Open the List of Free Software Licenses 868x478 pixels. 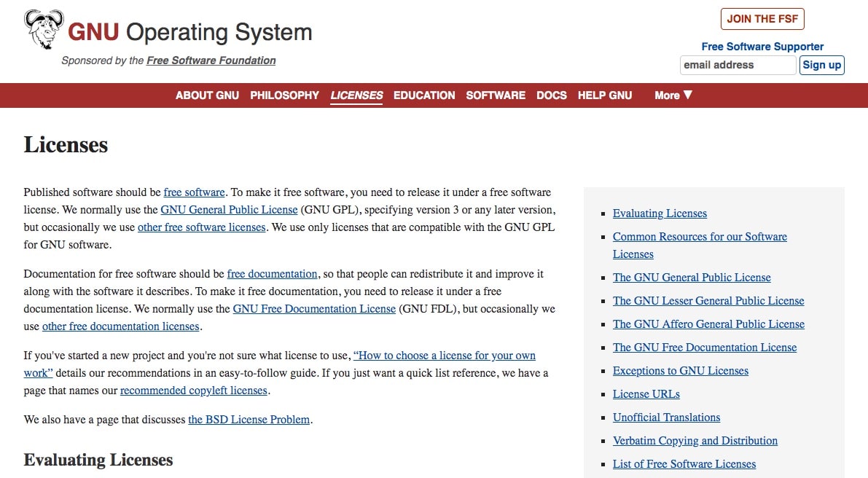click(x=684, y=463)
